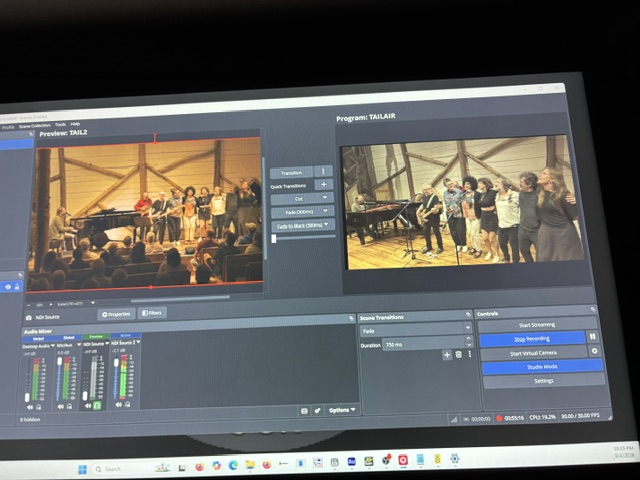
Task: Mute the NDI Source 2 channel speaker icon
Action: pyautogui.click(x=118, y=404)
